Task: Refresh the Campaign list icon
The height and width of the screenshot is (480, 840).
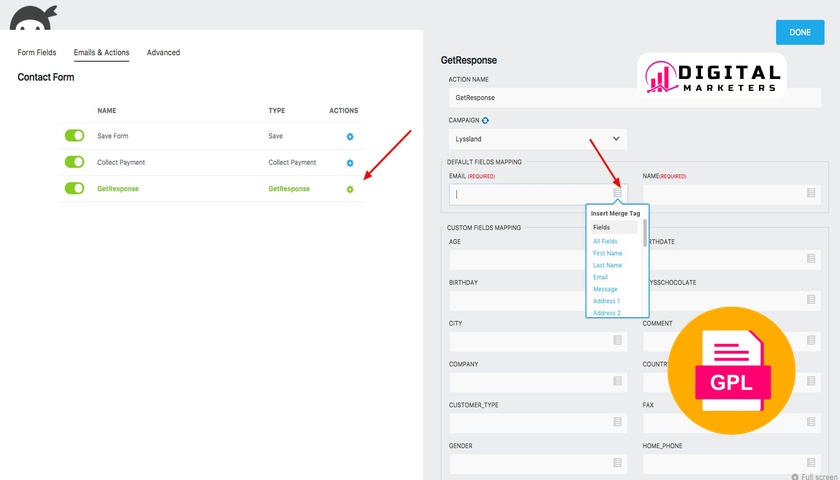Action: pos(485,121)
